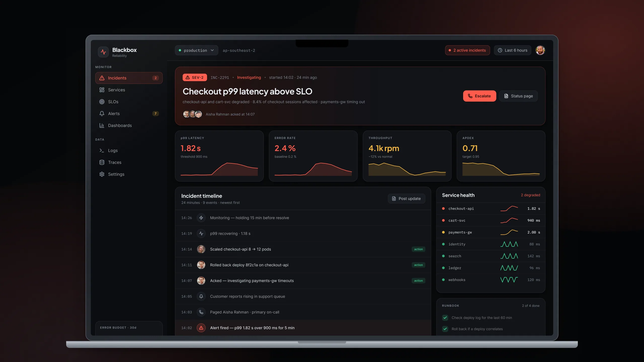Click the Blackbox pulse logo icon
Viewport: 644px width, 362px height.
point(103,52)
